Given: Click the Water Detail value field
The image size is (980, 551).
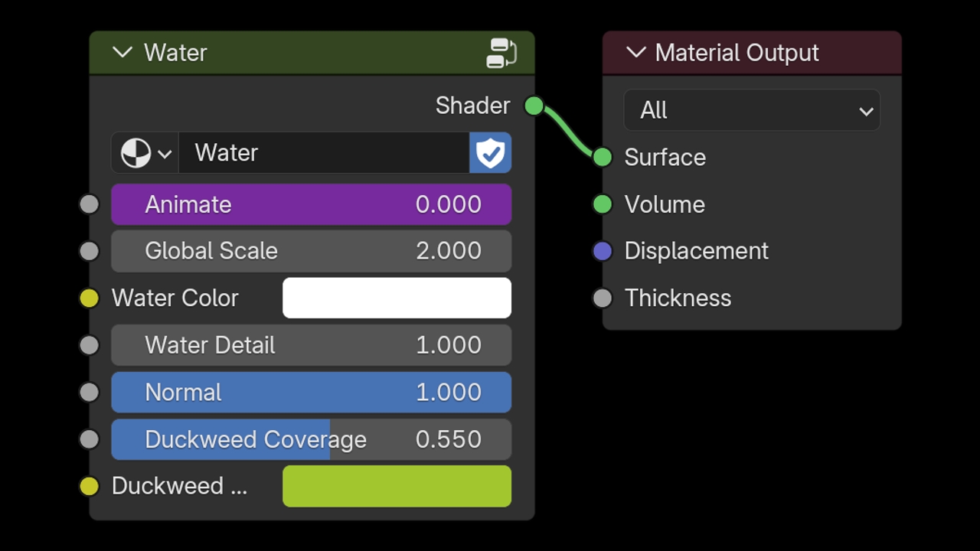Looking at the screenshot, I should 312,345.
